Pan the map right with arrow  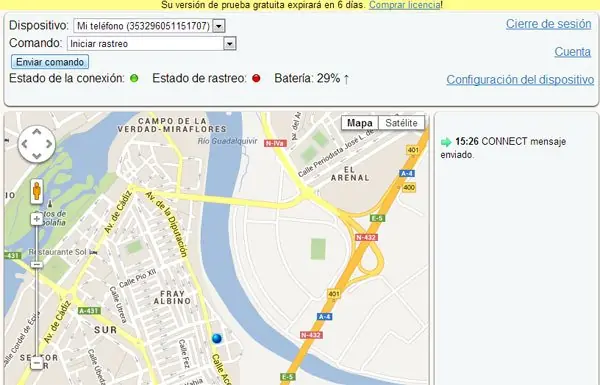click(49, 144)
